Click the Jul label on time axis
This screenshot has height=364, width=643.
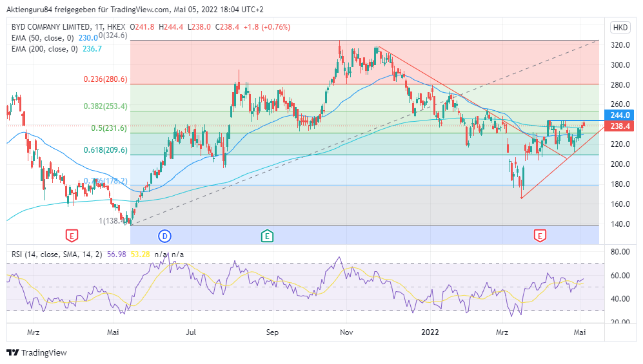191,332
